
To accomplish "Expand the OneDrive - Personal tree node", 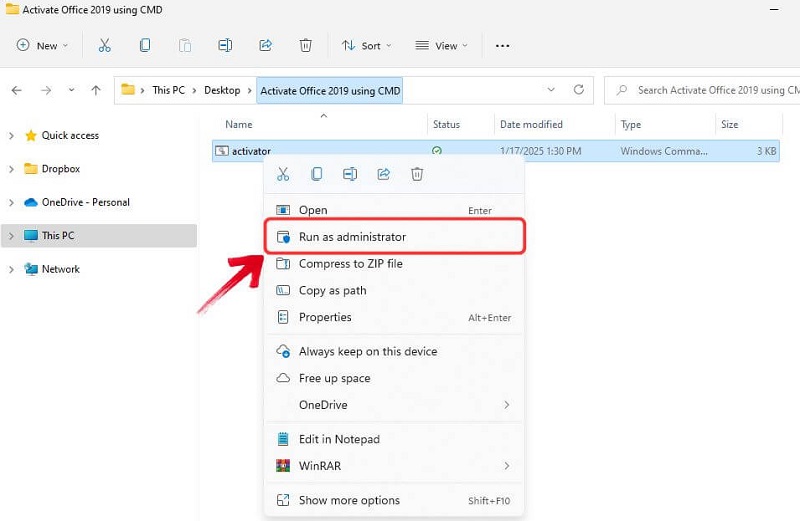I will [x=11, y=203].
